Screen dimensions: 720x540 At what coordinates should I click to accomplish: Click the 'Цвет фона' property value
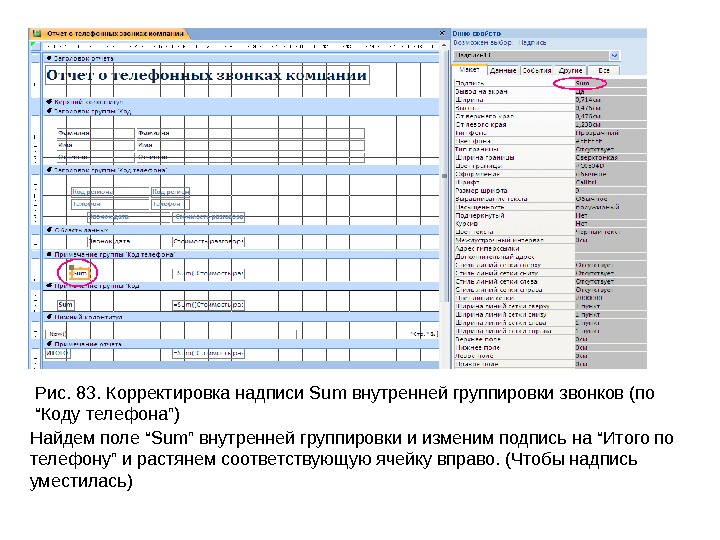610,141
